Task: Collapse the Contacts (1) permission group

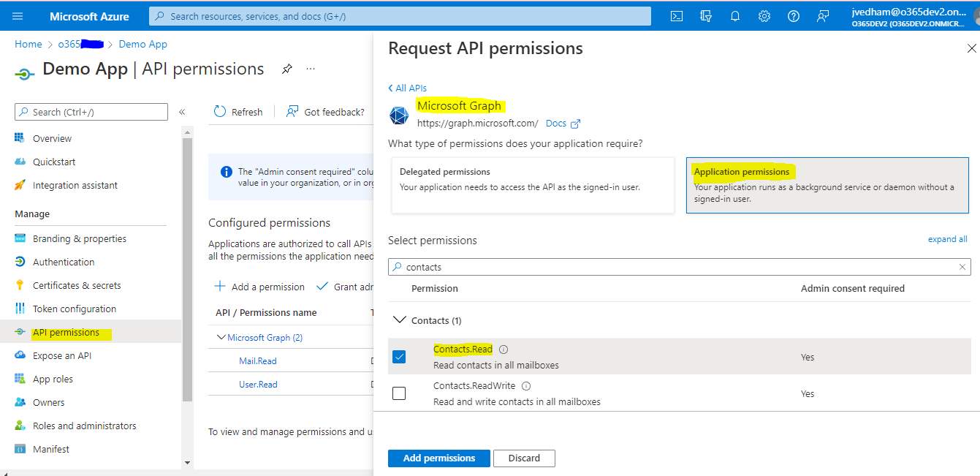Action: click(x=399, y=320)
